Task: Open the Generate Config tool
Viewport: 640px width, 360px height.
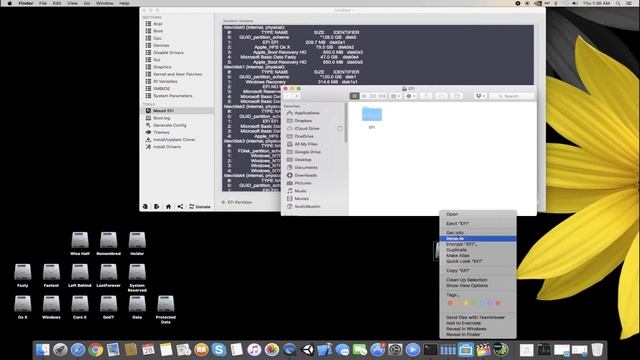Action: [169, 125]
